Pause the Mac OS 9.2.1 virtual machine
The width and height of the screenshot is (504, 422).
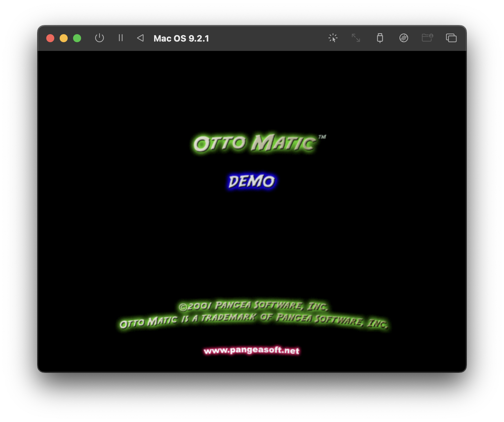(x=121, y=38)
